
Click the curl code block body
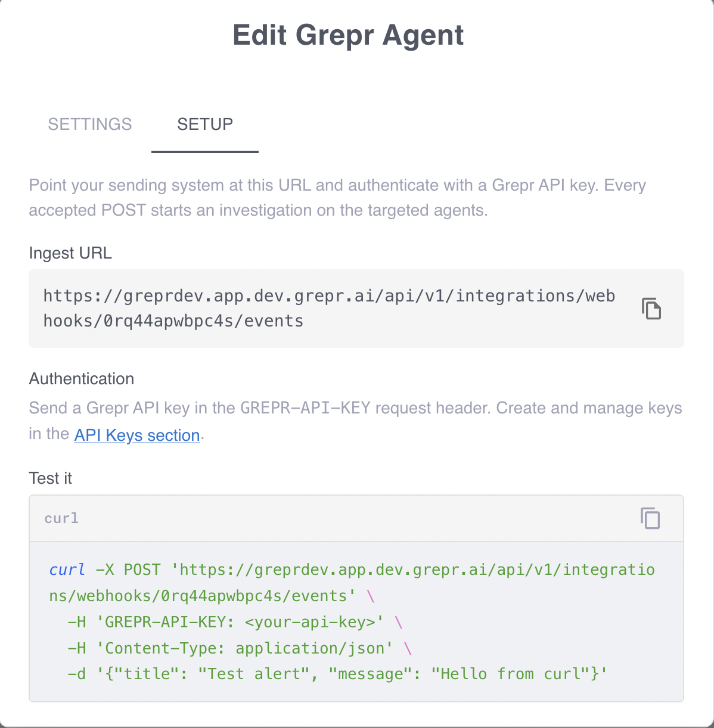point(356,621)
